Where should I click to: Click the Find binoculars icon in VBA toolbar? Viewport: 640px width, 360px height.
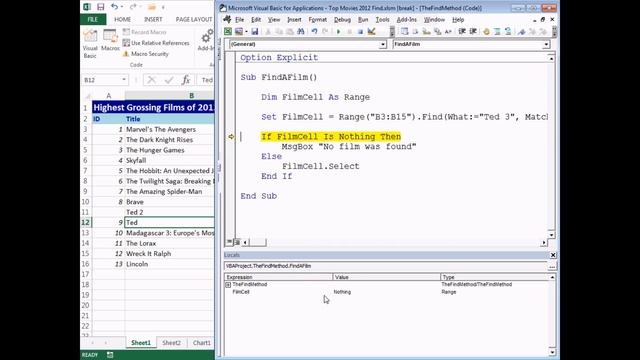301,31
